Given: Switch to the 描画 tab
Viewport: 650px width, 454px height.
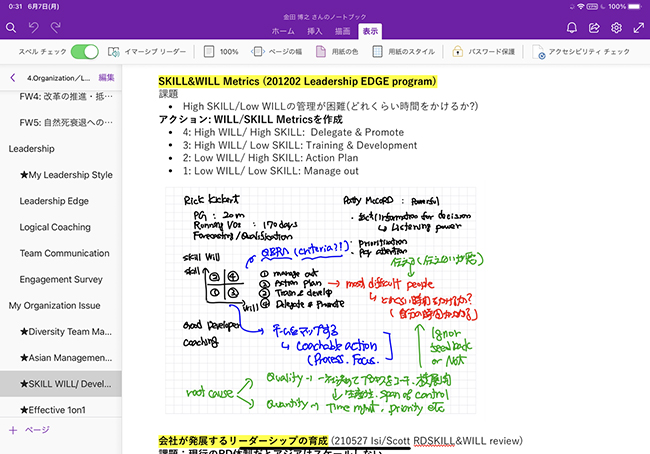Looking at the screenshot, I should (342, 33).
